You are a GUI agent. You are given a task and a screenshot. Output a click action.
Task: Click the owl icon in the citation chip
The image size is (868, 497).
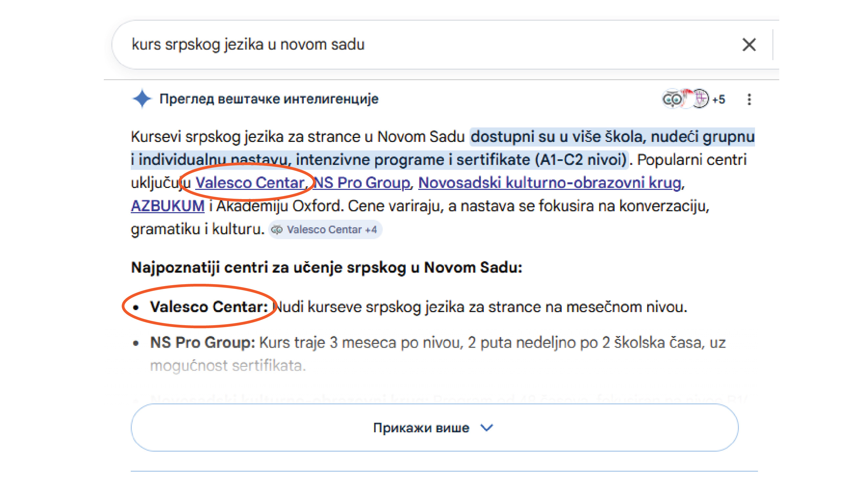point(277,230)
